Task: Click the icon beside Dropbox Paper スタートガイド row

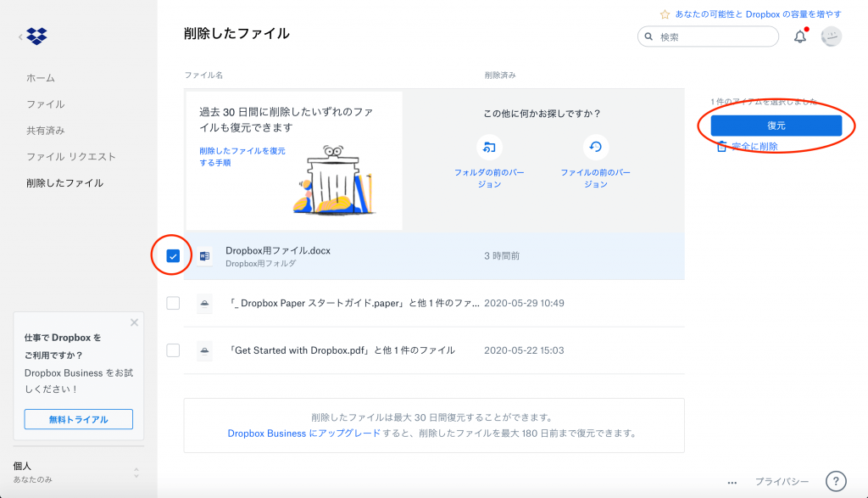Action: (x=205, y=303)
